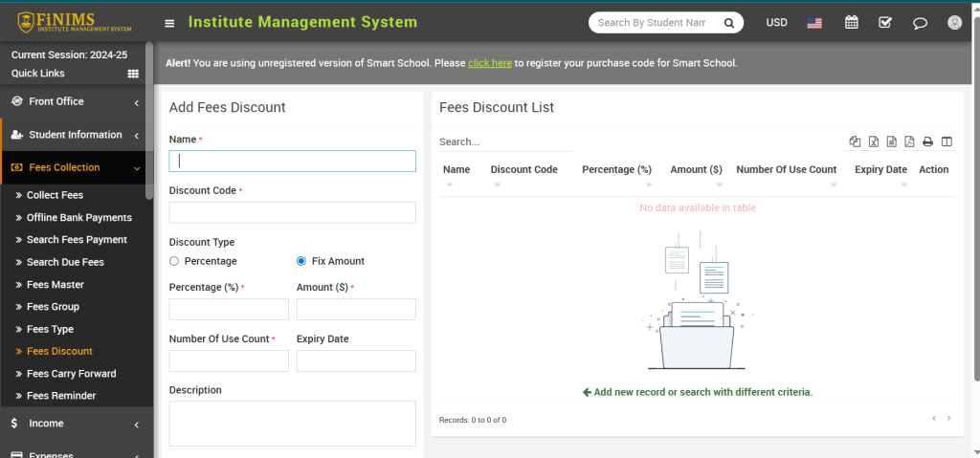The height and width of the screenshot is (458, 980).
Task: Export table as PDF
Action: [909, 142]
